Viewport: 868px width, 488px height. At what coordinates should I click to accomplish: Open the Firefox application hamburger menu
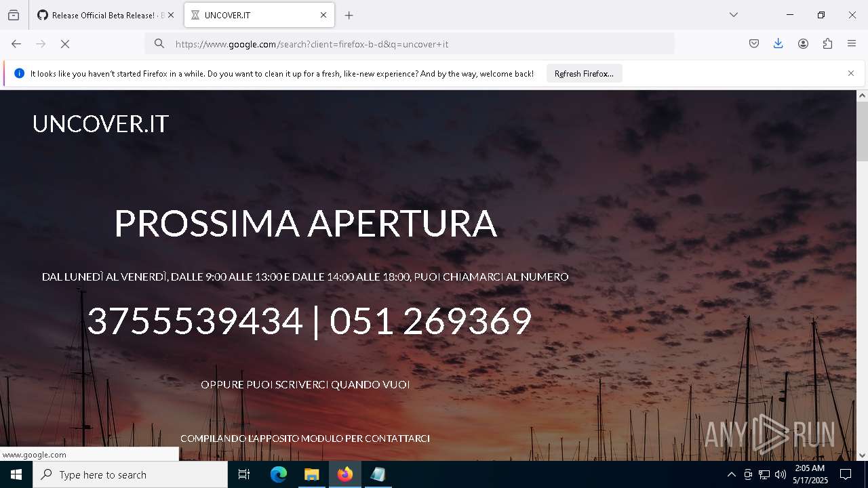(x=852, y=44)
